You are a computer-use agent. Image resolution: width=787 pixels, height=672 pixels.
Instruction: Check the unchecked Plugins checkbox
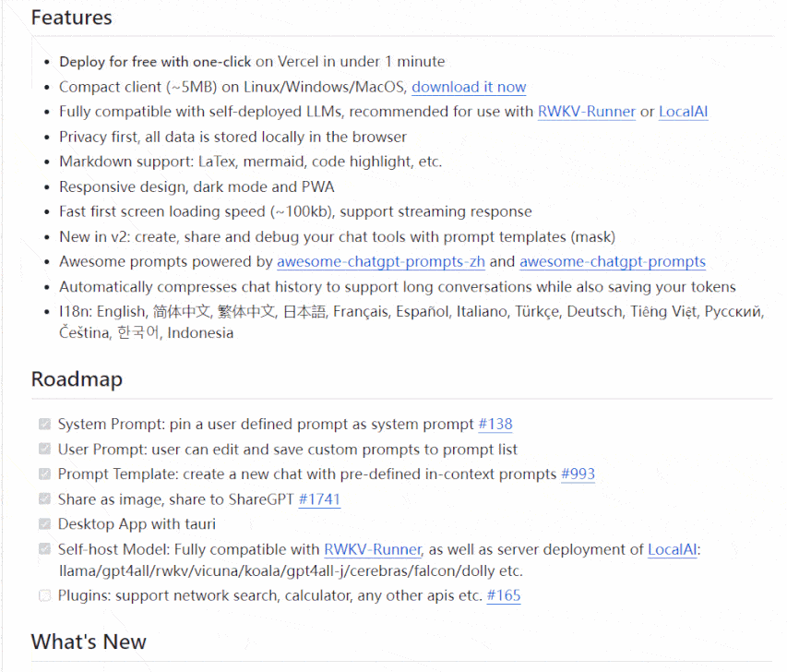click(44, 595)
